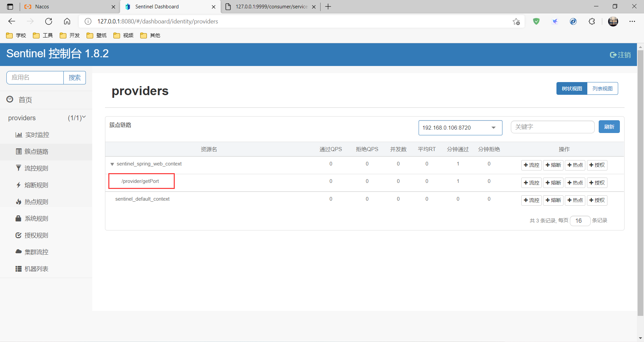Select the sentinel_default_context resource row
Image resolution: width=644 pixels, height=342 pixels.
(x=365, y=200)
